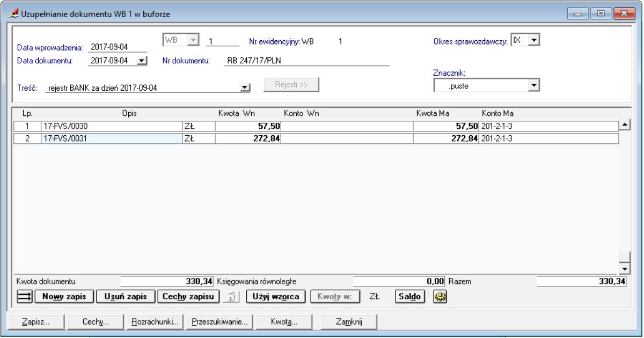Open the Okres sprawozdawczy dropdown
This screenshot has height=338, width=644.
(x=533, y=41)
